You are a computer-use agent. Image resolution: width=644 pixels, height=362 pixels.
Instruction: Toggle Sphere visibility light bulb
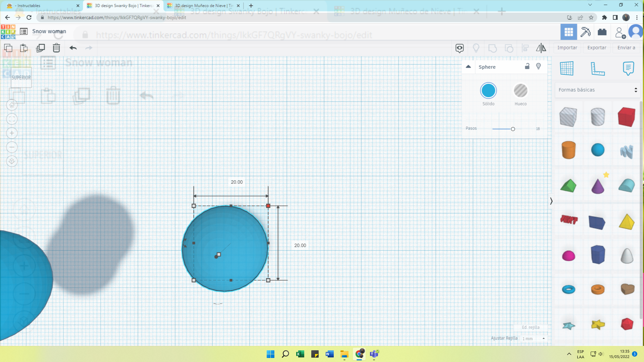tap(538, 66)
